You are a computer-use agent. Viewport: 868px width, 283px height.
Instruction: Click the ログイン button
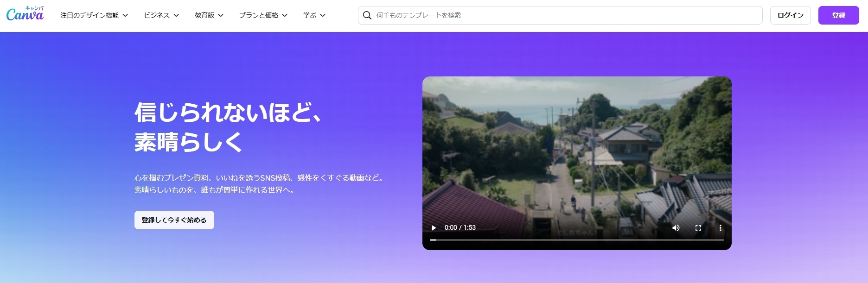point(790,15)
